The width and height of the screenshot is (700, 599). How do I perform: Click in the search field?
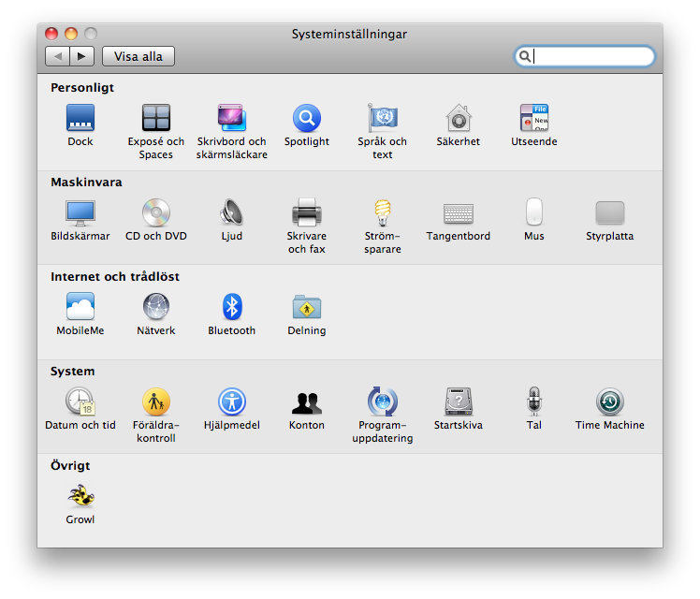click(x=591, y=56)
